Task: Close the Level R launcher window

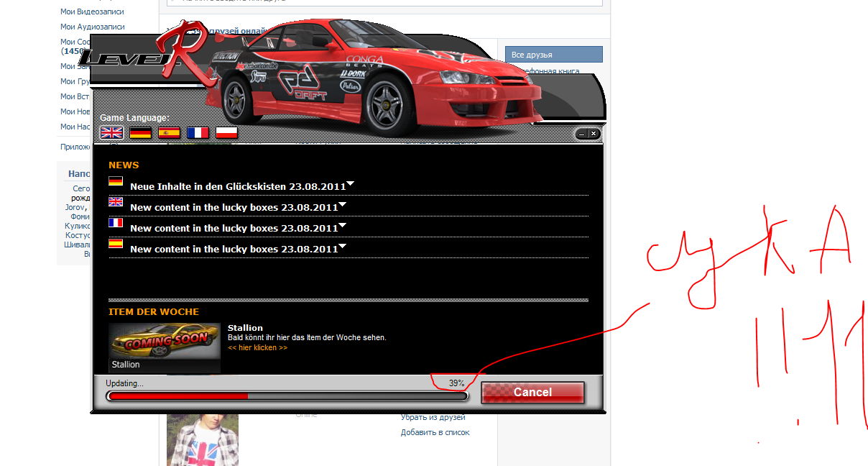Action: tap(593, 134)
